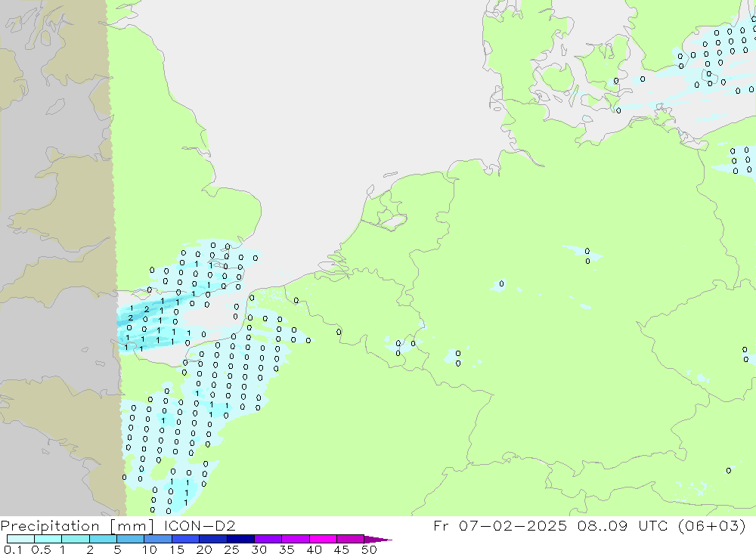Pick the 5–10 mm legend color swatch
The width and height of the screenshot is (756, 554).
(x=131, y=539)
